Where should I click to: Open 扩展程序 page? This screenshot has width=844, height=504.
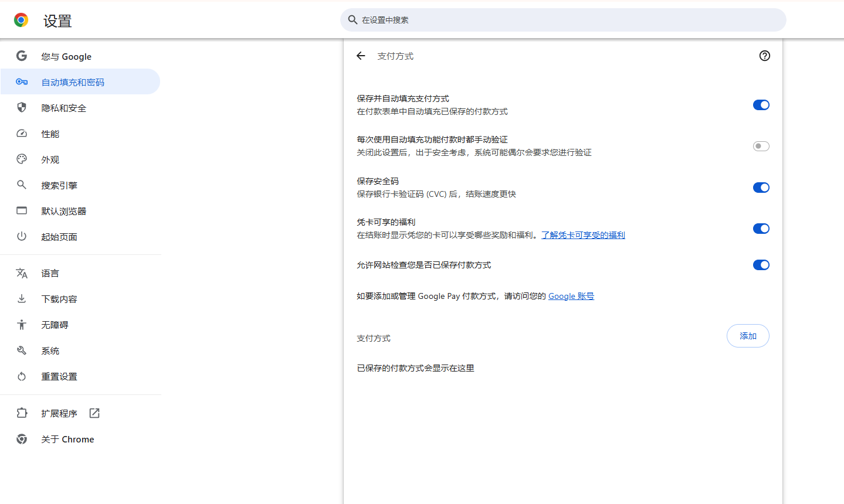tap(80, 413)
